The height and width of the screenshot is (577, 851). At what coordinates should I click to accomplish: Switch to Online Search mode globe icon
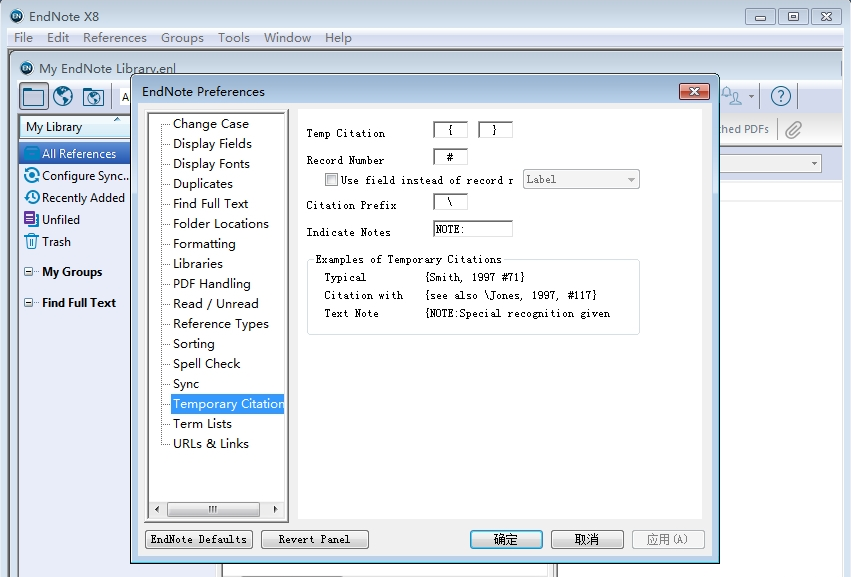click(63, 97)
